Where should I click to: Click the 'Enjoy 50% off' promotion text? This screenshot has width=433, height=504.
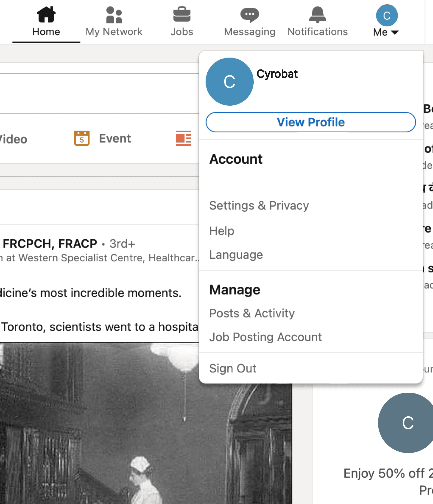[388, 474]
